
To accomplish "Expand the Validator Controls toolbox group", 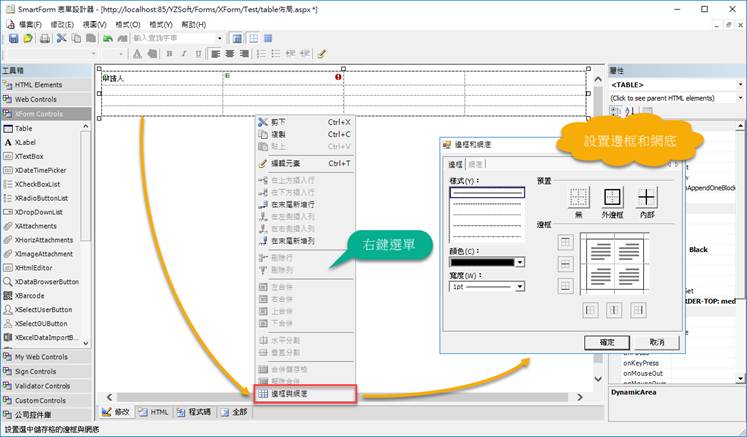I will 45,386.
